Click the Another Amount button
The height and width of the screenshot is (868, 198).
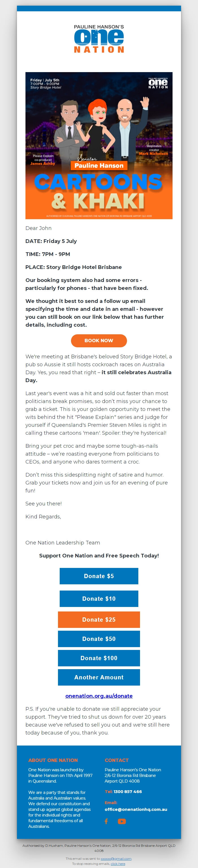99,677
